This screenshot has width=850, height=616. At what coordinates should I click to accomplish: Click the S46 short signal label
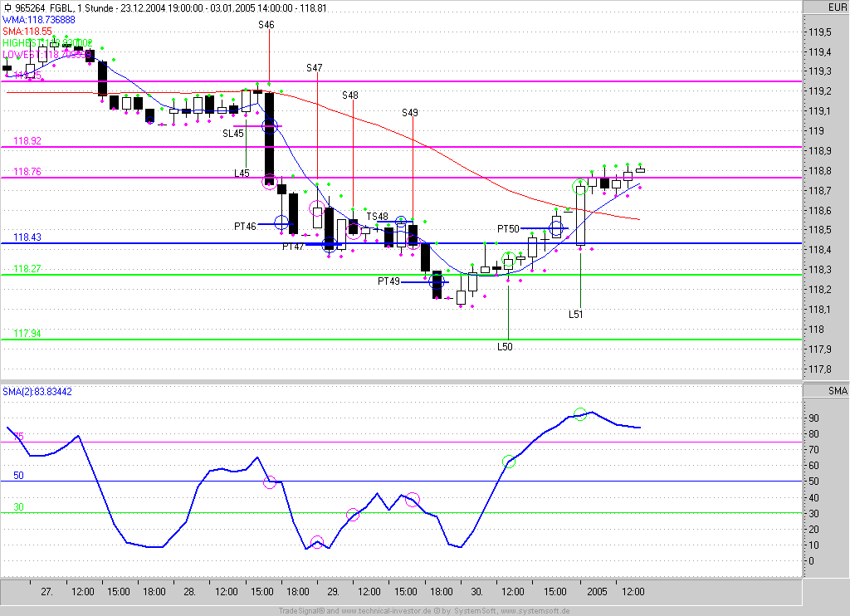coord(266,25)
